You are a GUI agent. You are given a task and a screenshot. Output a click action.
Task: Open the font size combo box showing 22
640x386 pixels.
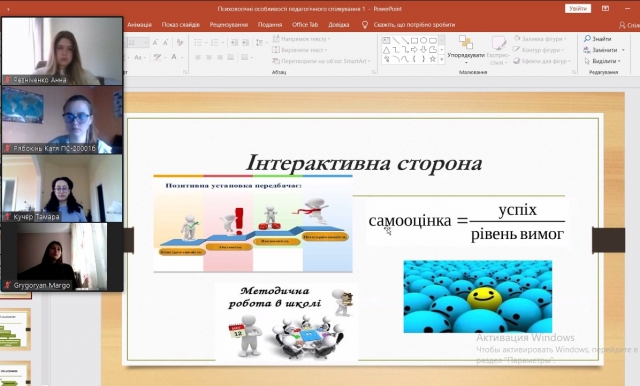click(138, 42)
